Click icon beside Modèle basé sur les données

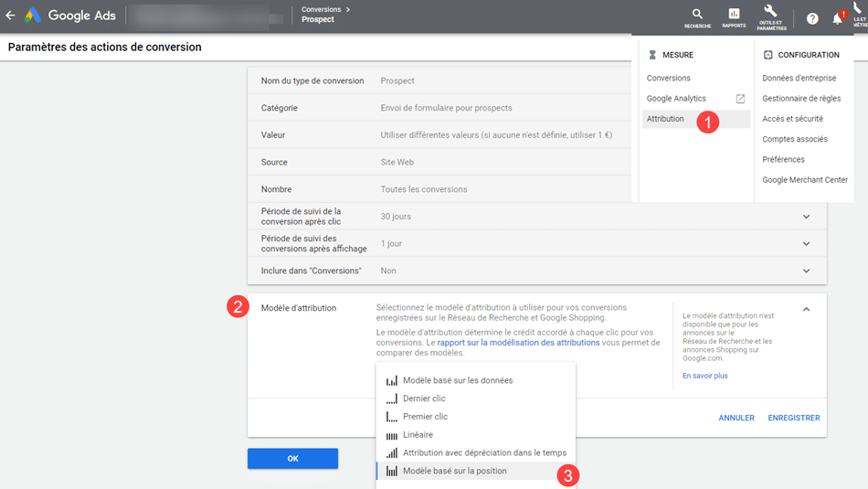[391, 380]
